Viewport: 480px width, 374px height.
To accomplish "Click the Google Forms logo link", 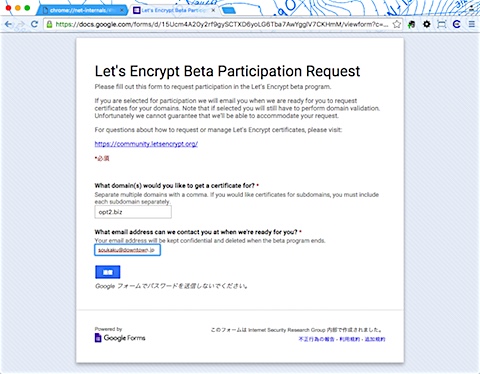I will pos(120,338).
